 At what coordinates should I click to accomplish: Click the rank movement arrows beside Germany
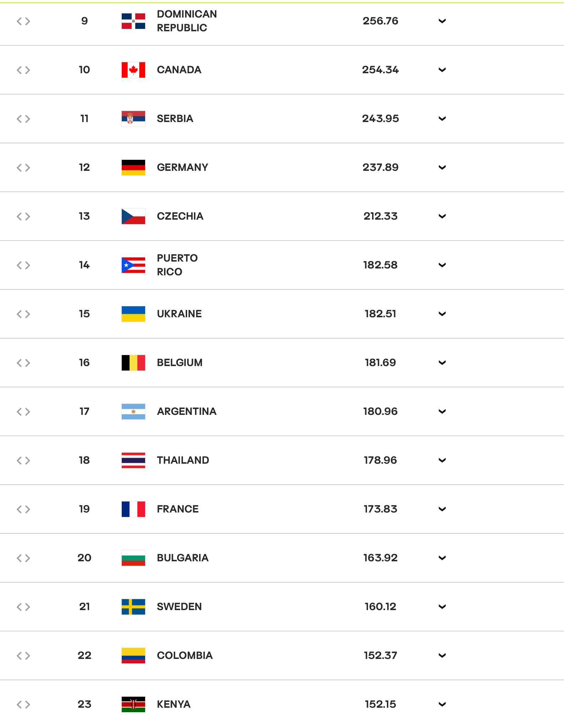point(23,167)
